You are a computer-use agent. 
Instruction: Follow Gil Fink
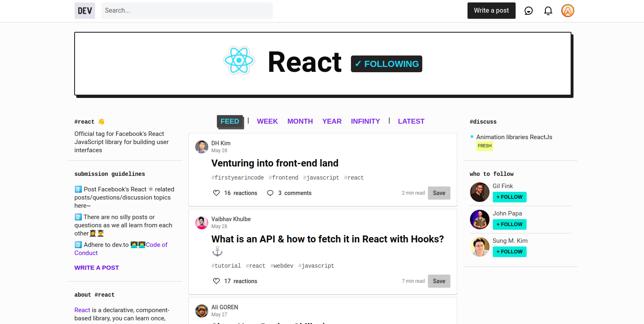tap(509, 197)
